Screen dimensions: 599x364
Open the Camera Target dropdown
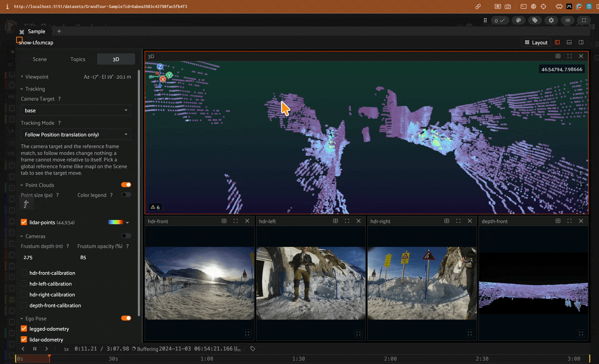pos(76,110)
